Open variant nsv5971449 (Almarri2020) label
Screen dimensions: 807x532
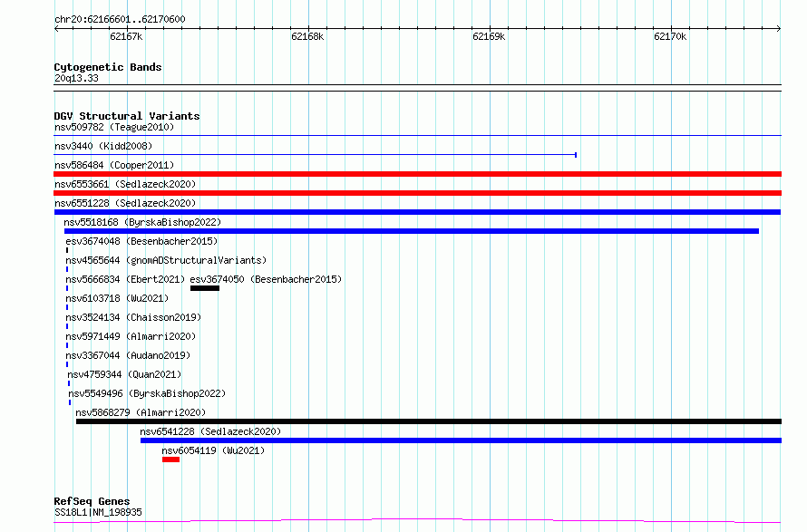(x=131, y=336)
